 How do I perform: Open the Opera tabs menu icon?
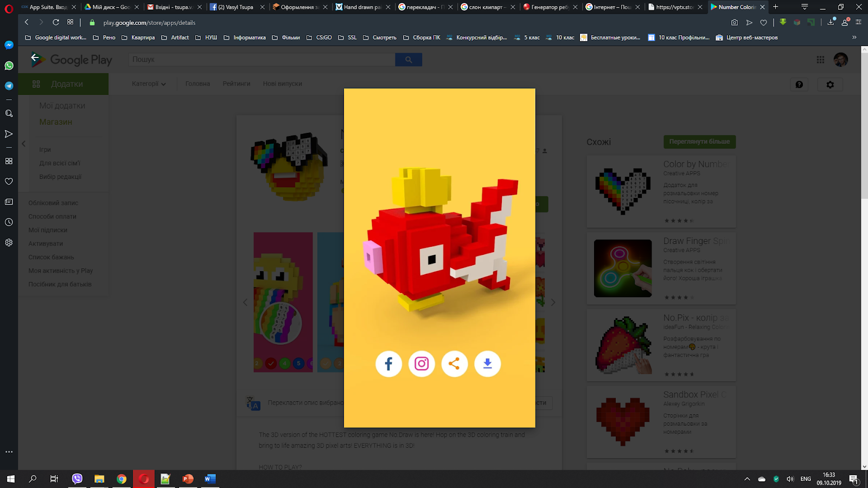pos(805,7)
